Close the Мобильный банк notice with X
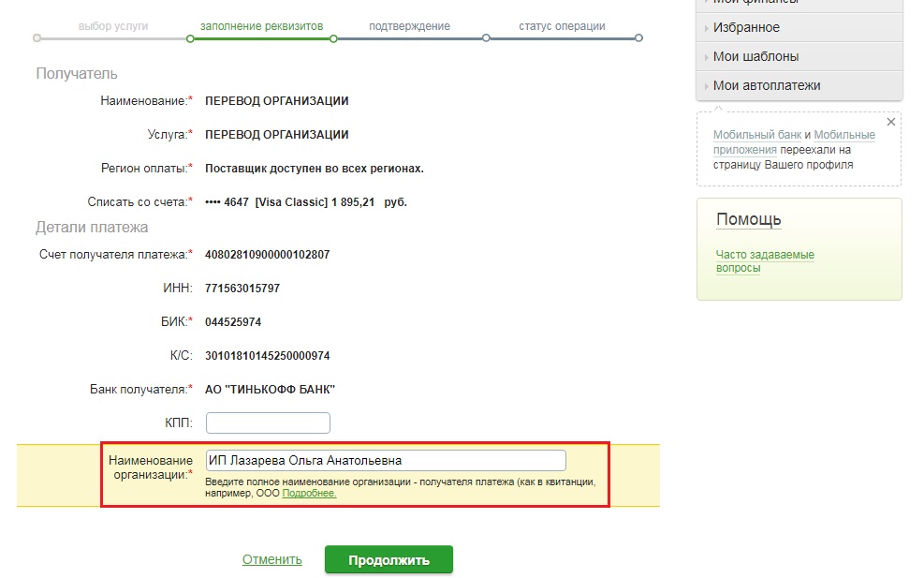The width and height of the screenshot is (924, 578). pyautogui.click(x=891, y=122)
